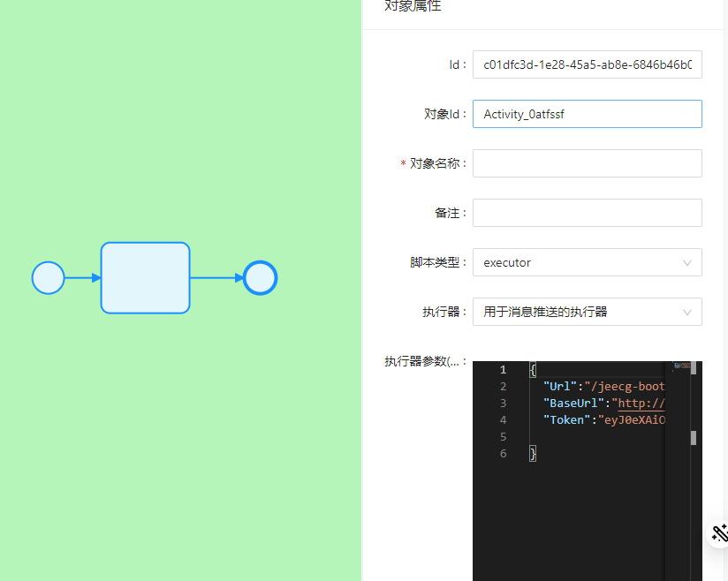This screenshot has height=581, width=728.
Task: Click the 脚本类型 dropdown chevron arrow
Action: click(687, 262)
